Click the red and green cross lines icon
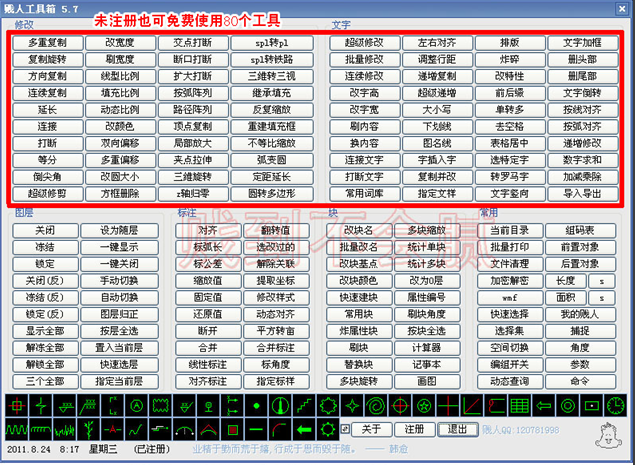The width and height of the screenshot is (635, 465). pos(448,405)
